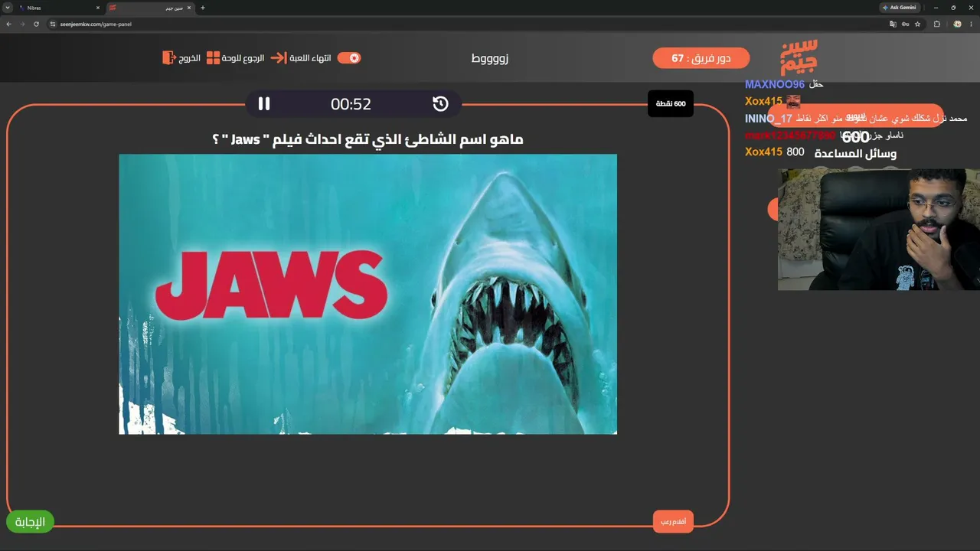
Task: Go forward to the next page
Action: pyautogui.click(x=22, y=24)
